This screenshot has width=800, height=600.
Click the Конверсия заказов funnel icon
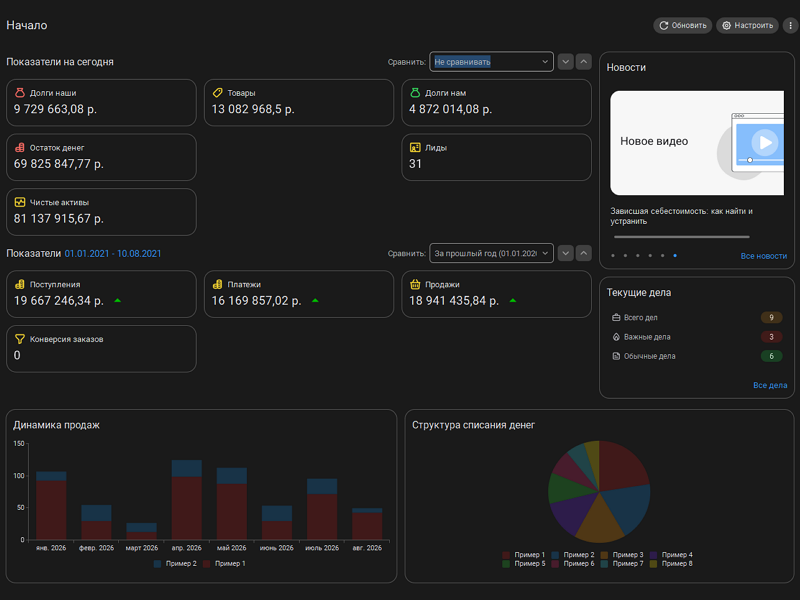(19, 339)
